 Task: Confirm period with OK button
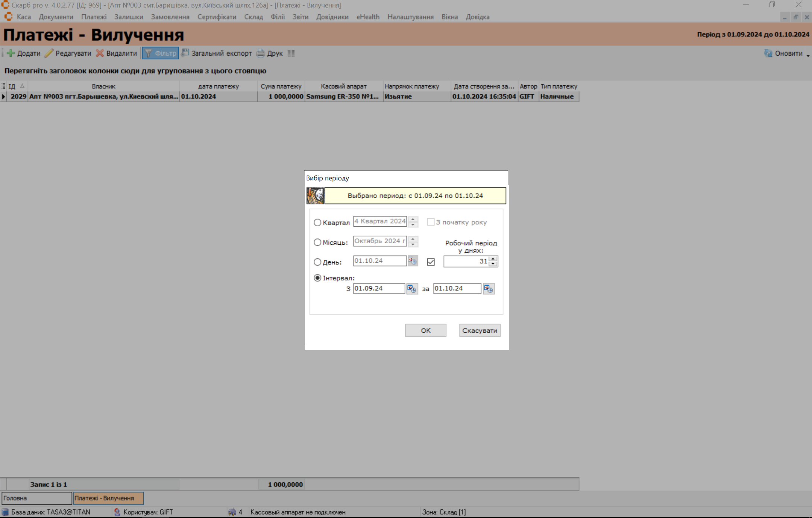pyautogui.click(x=425, y=330)
